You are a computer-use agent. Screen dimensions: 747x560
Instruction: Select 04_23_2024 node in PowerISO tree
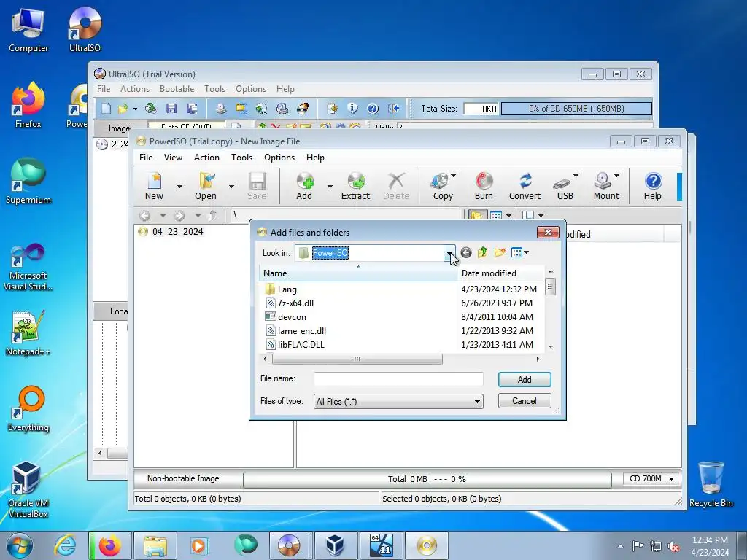[177, 232]
